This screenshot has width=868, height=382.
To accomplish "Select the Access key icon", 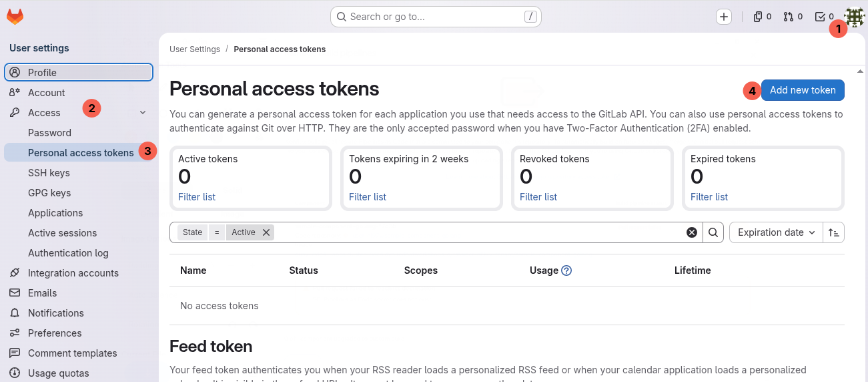I will tap(15, 112).
